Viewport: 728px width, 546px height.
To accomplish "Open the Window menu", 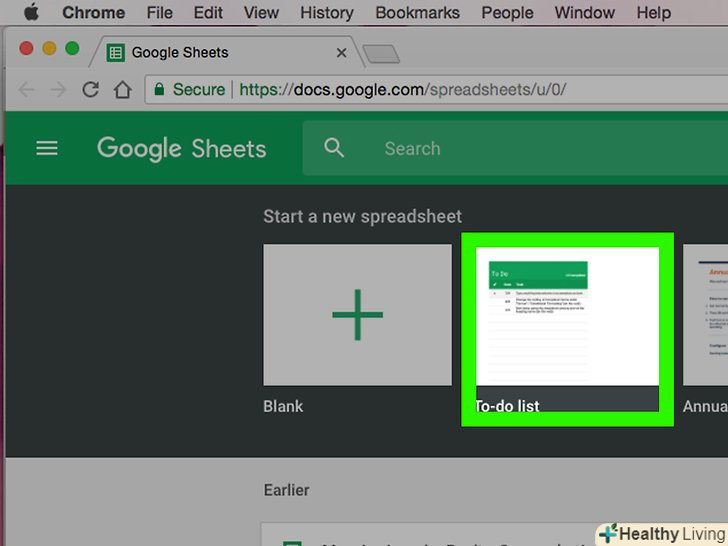I will (585, 13).
